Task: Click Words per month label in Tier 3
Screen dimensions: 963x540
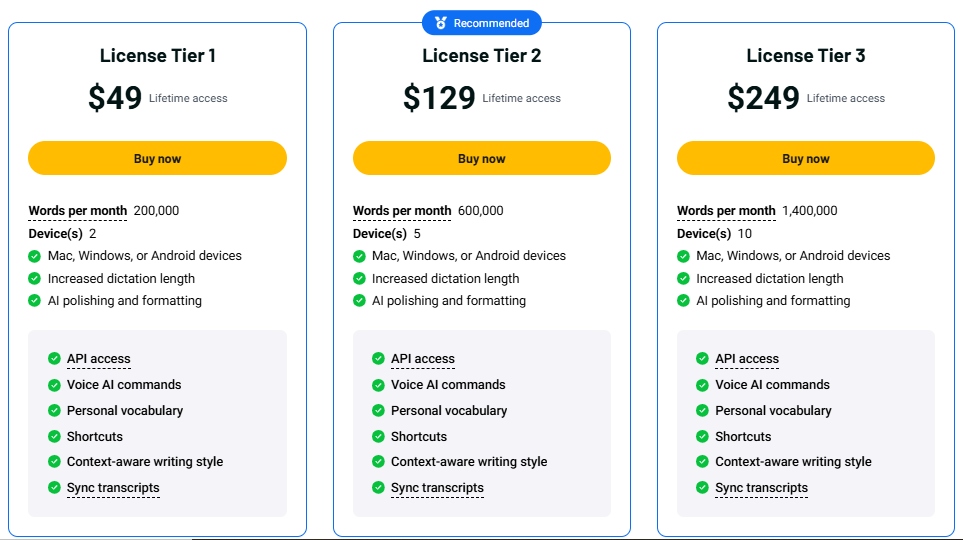Action: 726,211
